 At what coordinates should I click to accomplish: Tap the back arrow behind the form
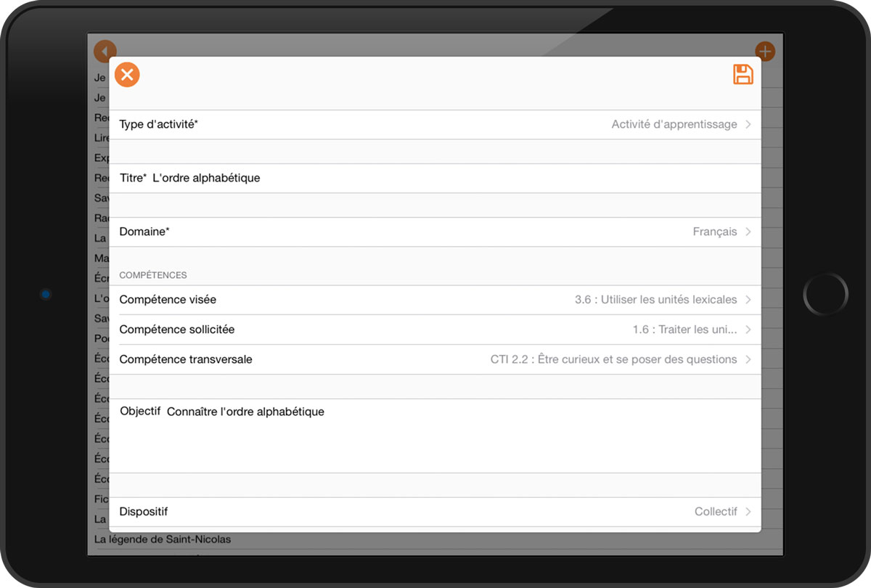pyautogui.click(x=105, y=51)
